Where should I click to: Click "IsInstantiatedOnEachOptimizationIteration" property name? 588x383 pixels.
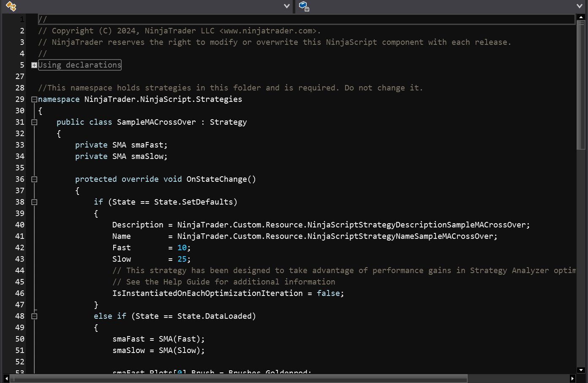click(x=207, y=293)
